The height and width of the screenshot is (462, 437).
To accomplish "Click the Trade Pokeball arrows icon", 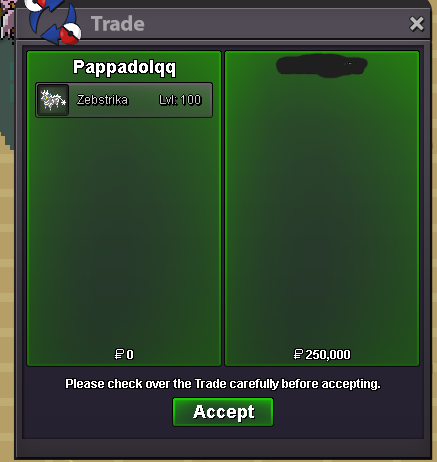I will point(53,22).
